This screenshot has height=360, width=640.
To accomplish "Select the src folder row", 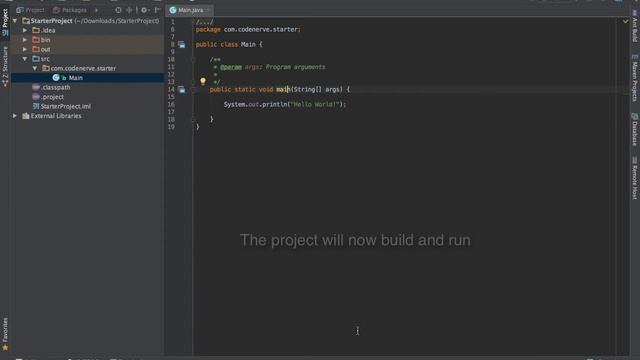I will 88,59.
